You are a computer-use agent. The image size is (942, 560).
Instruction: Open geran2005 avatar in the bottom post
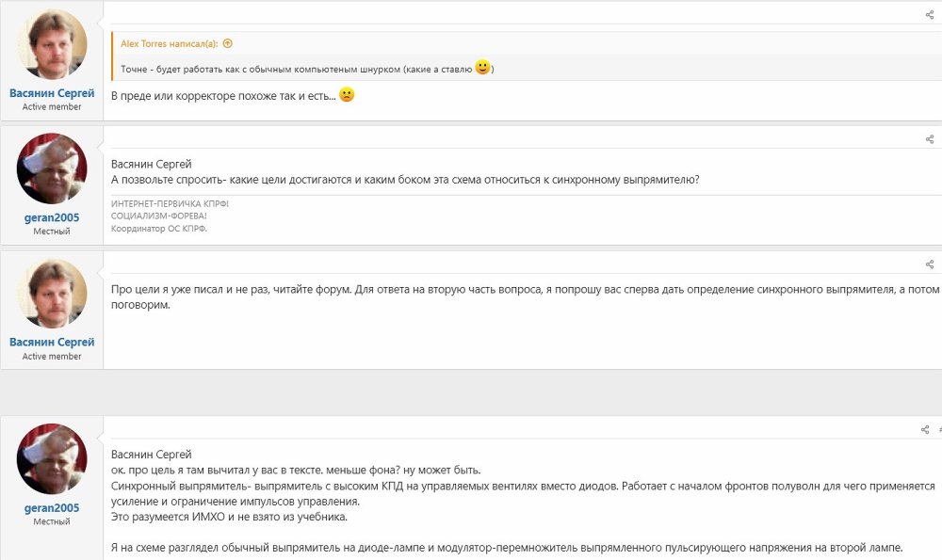(52, 458)
